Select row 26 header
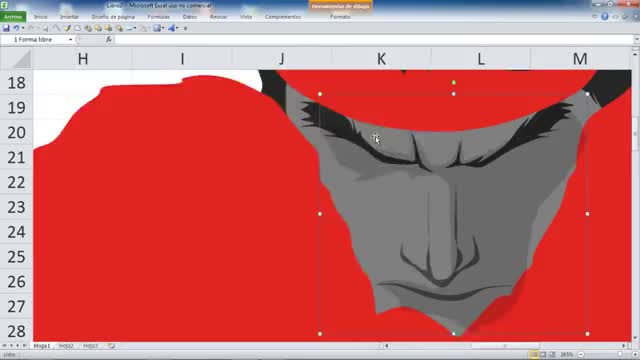The height and width of the screenshot is (360, 640). (x=16, y=282)
